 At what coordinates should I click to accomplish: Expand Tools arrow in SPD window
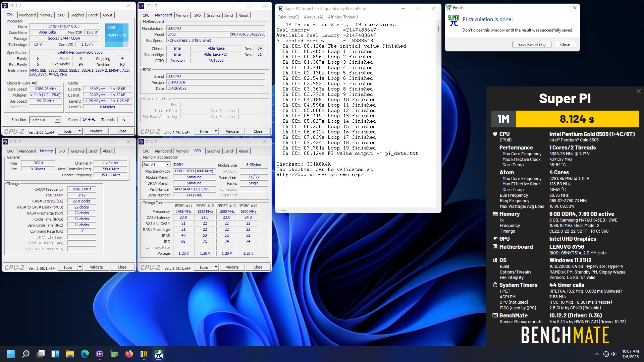(x=216, y=267)
